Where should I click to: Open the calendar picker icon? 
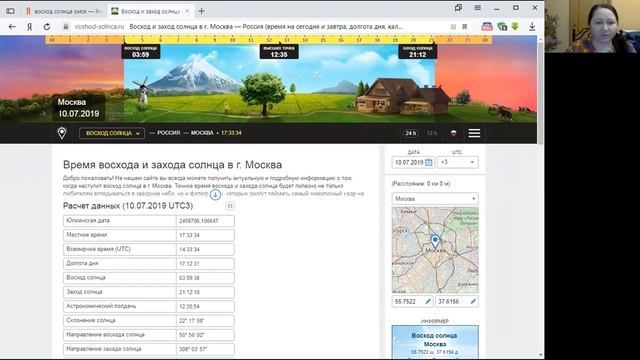pos(429,162)
